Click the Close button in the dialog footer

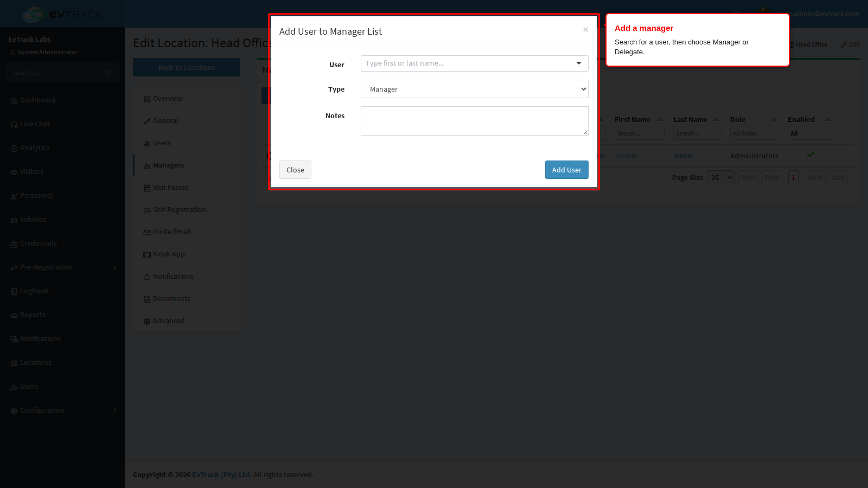tap(295, 170)
